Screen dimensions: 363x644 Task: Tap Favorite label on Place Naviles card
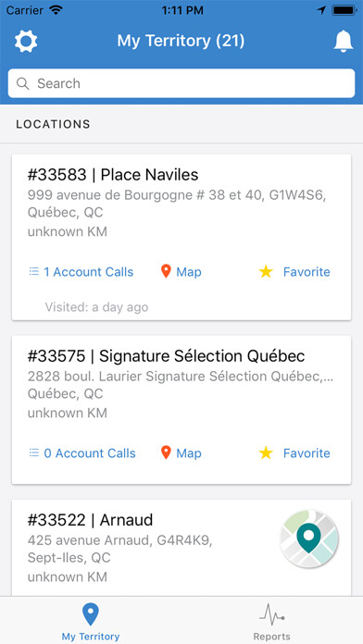[x=307, y=272]
